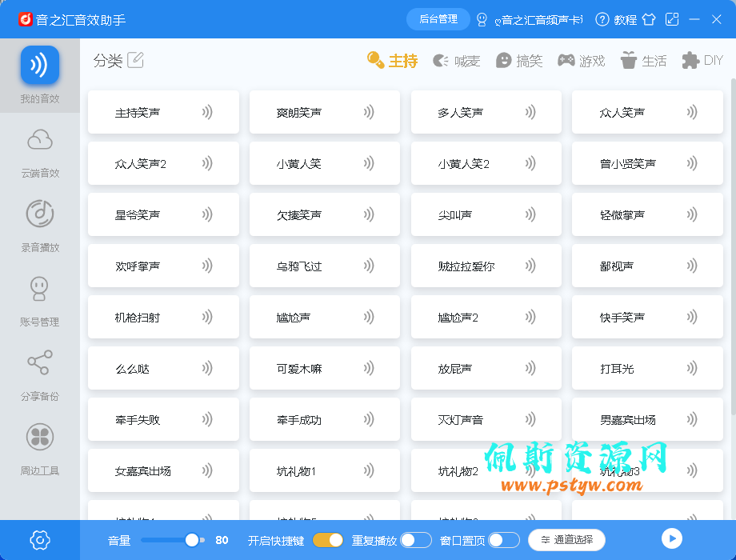The height and width of the screenshot is (560, 736).
Task: Toggle the 重复播放 repeat switch
Action: click(416, 540)
